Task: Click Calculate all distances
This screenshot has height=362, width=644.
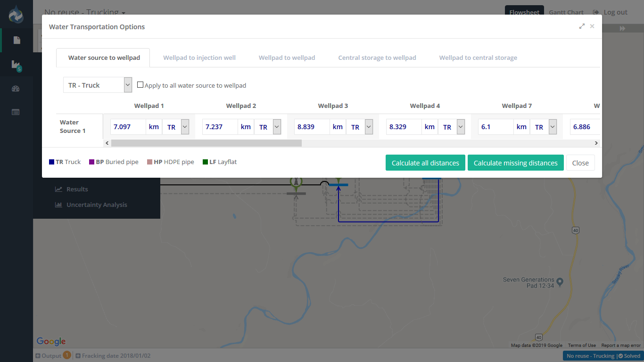Action: [x=425, y=163]
